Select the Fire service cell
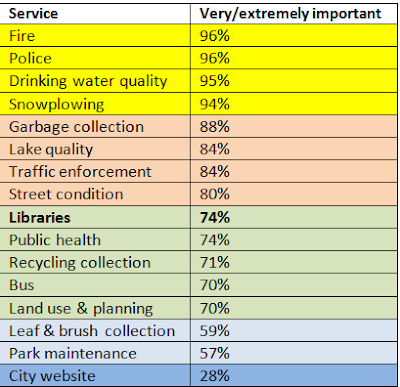400x387 pixels. pyautogui.click(x=95, y=35)
